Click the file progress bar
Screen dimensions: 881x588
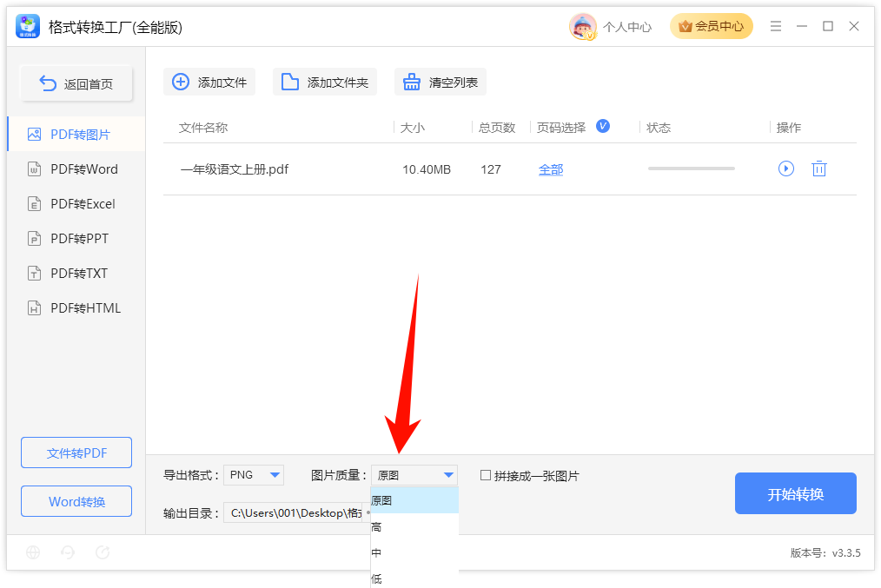tap(691, 168)
